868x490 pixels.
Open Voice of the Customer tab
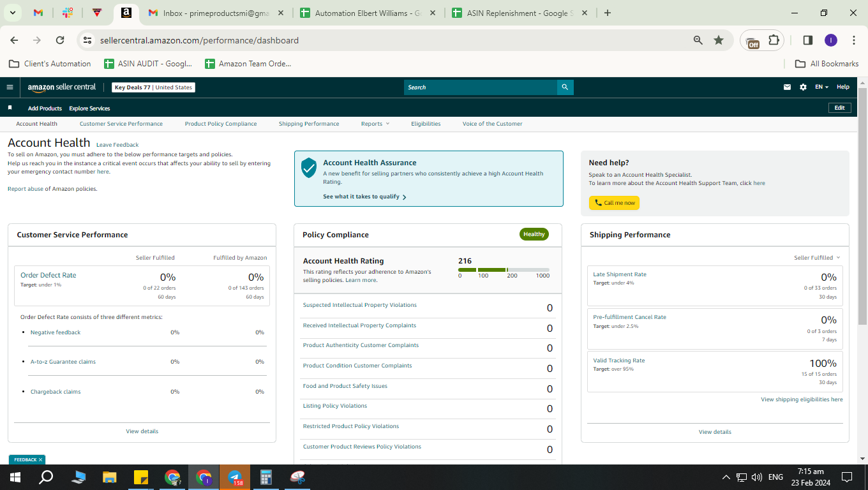point(492,124)
